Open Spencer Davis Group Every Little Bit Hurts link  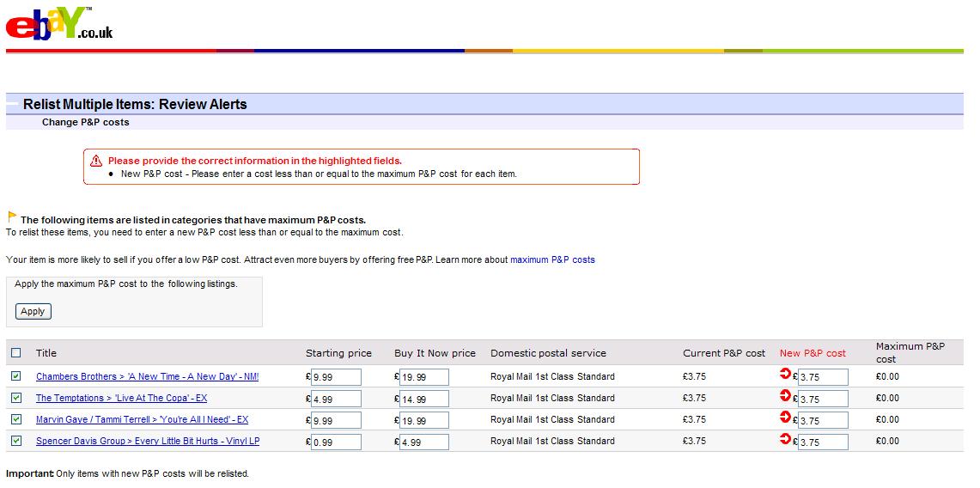tap(148, 441)
